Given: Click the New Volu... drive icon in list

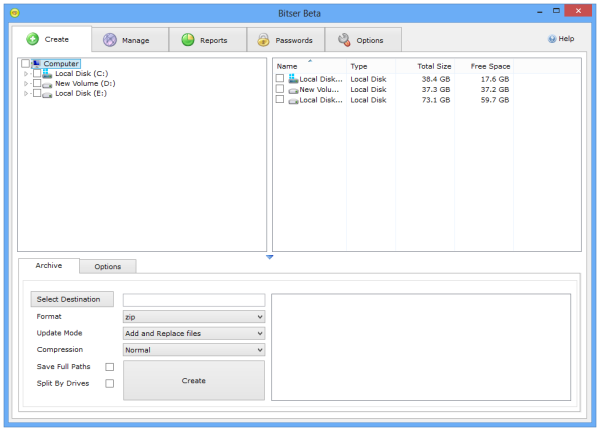Looking at the screenshot, I should pyautogui.click(x=293, y=91).
